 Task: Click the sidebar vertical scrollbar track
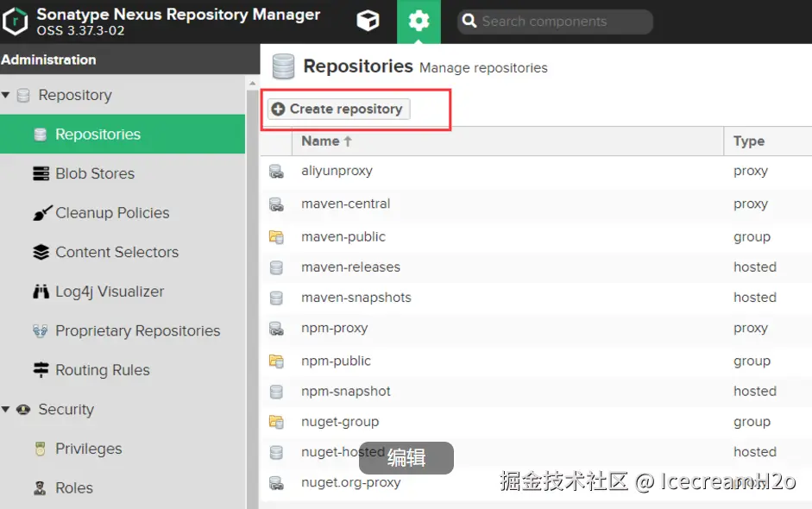coord(252,299)
